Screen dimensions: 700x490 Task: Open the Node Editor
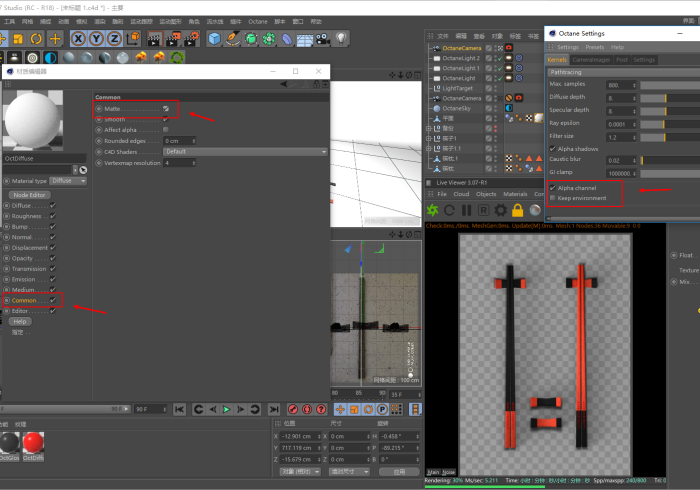[30, 195]
